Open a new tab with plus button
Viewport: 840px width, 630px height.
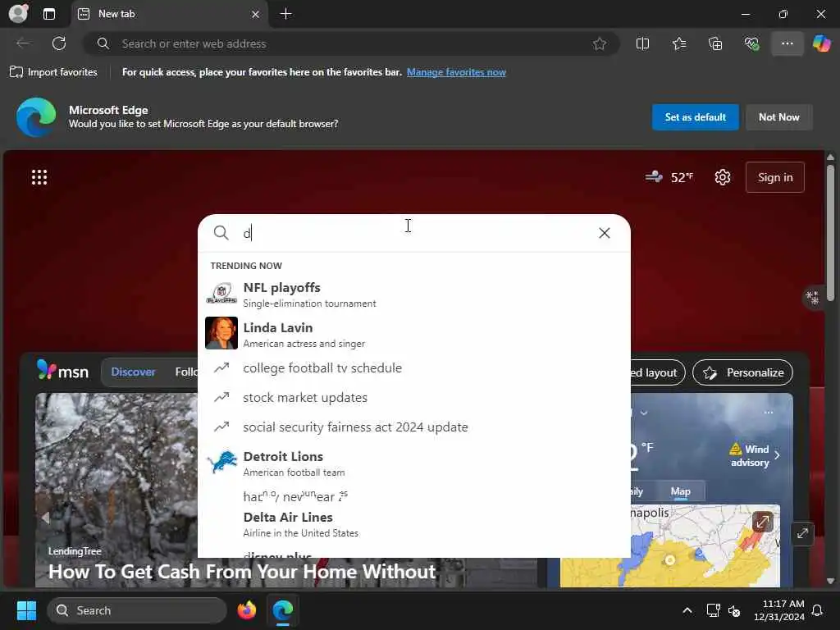[286, 14]
